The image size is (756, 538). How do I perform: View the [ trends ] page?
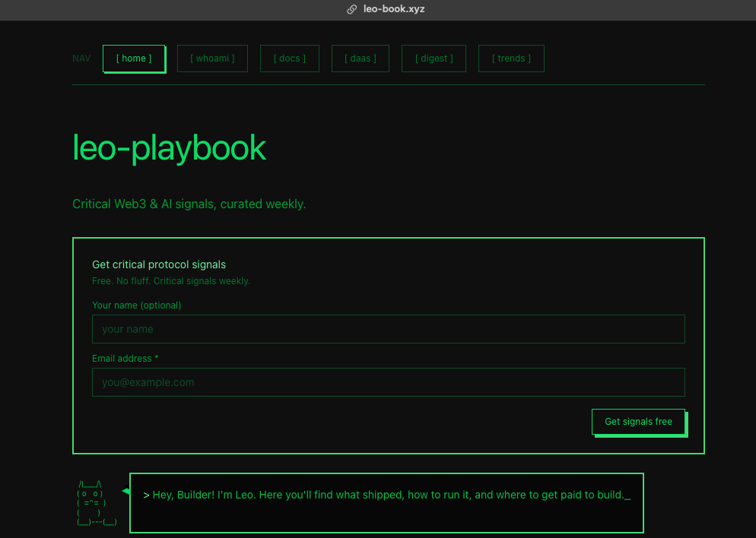(x=511, y=59)
